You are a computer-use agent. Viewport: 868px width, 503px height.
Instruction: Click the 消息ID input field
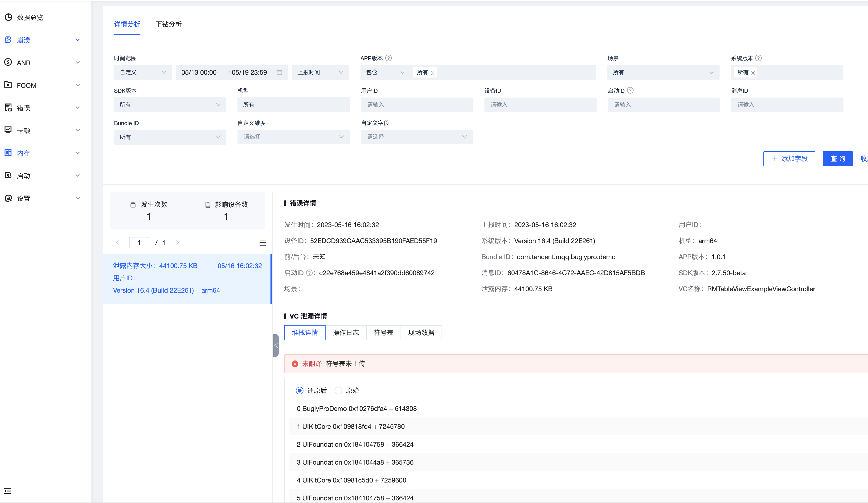pyautogui.click(x=787, y=104)
